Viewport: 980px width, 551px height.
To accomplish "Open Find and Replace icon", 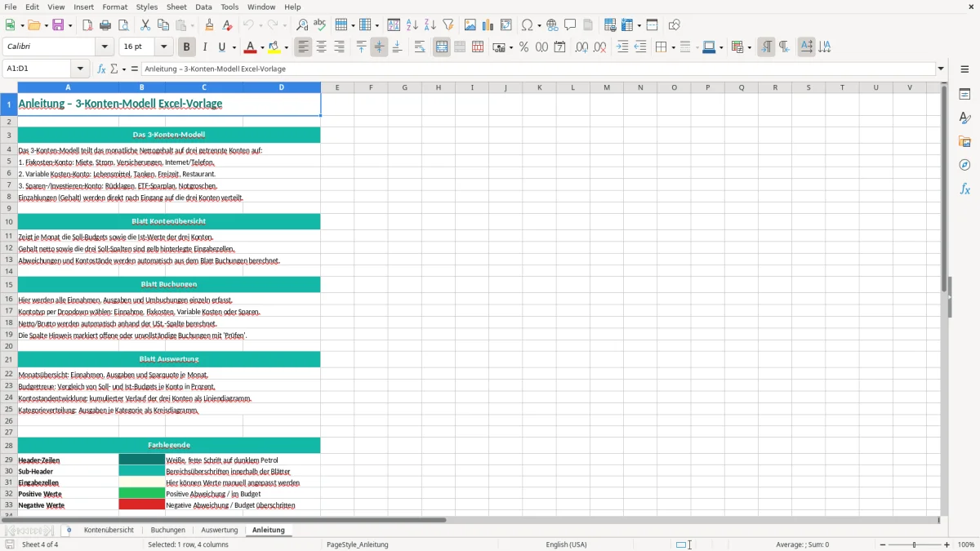I will 302,25.
